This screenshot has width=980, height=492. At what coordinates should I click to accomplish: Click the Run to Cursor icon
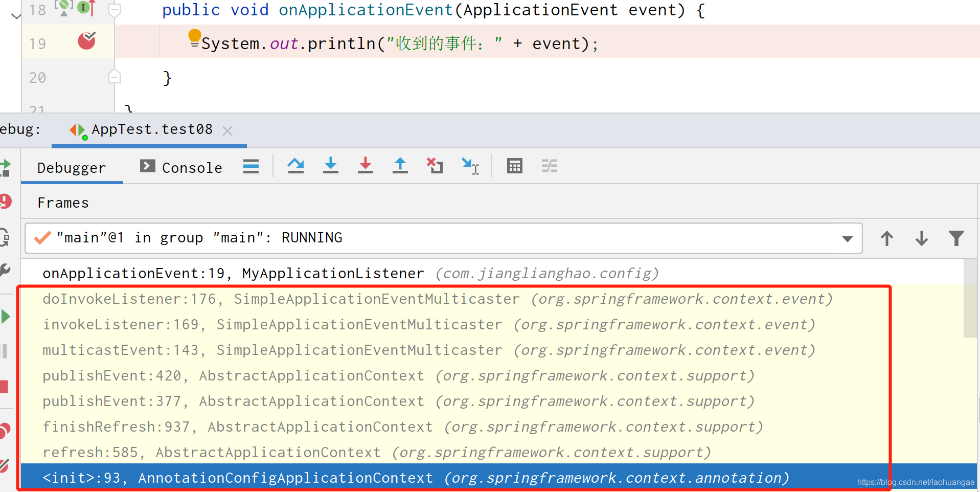(470, 166)
